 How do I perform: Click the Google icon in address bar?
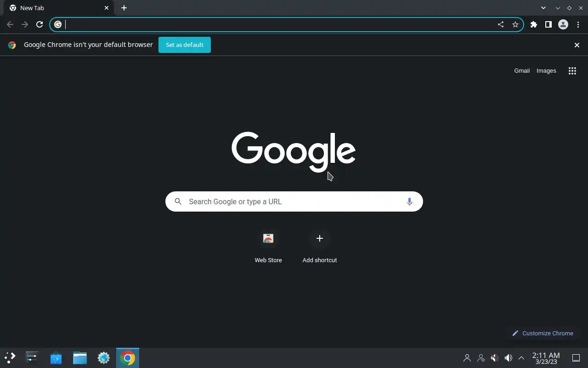[x=58, y=24]
